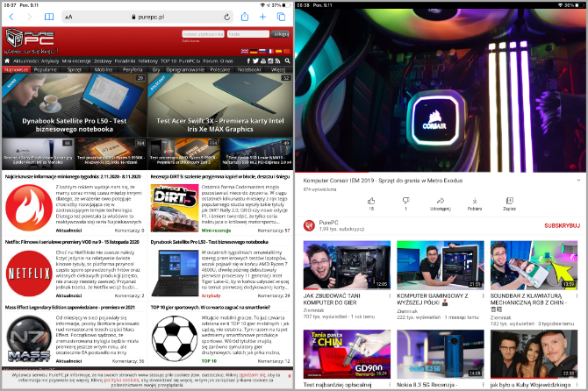The image size is (588, 391).
Task: Select the Spanish flag language icon
Action: [278, 52]
